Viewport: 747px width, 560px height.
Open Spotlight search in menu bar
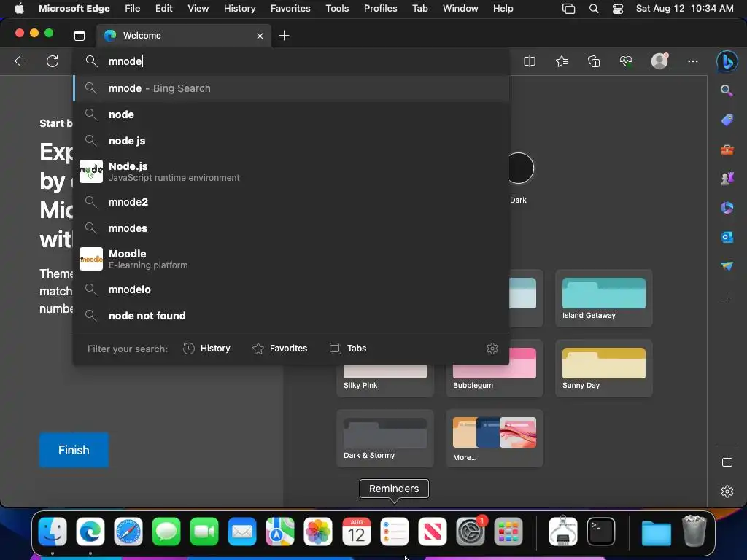coord(594,9)
